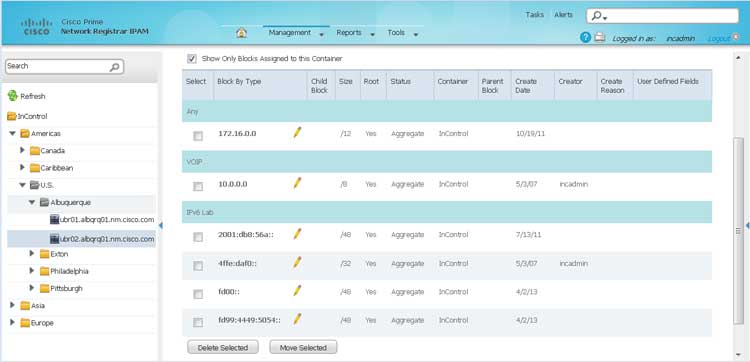Click the magnifier icon in tree search box

click(x=114, y=67)
